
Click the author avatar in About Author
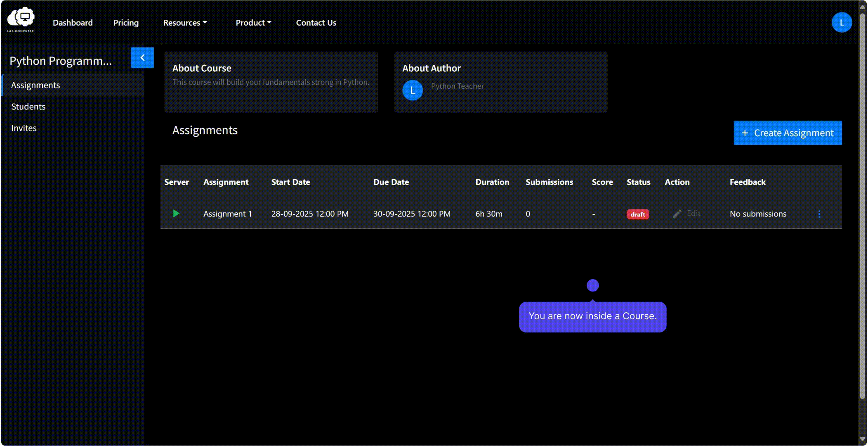pos(413,90)
